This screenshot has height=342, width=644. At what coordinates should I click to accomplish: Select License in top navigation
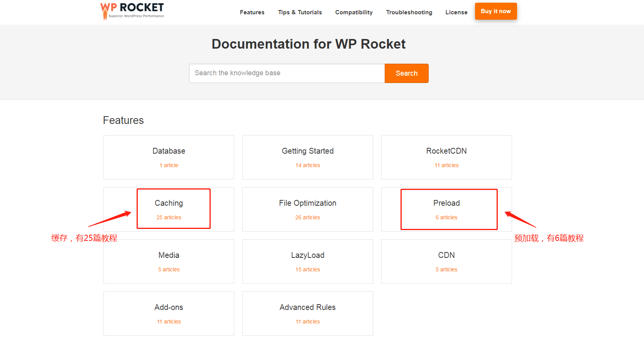[x=456, y=12]
